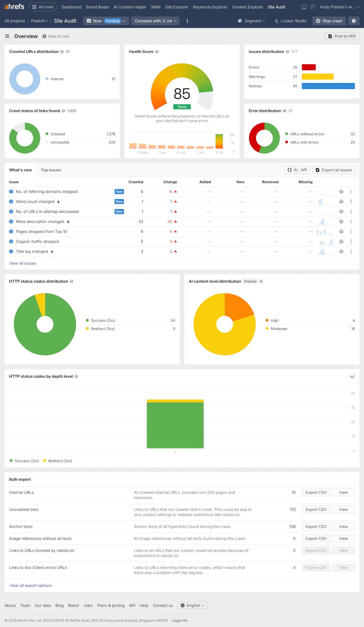
Task: Click the All projects breadcrumb
Action: (x=15, y=21)
